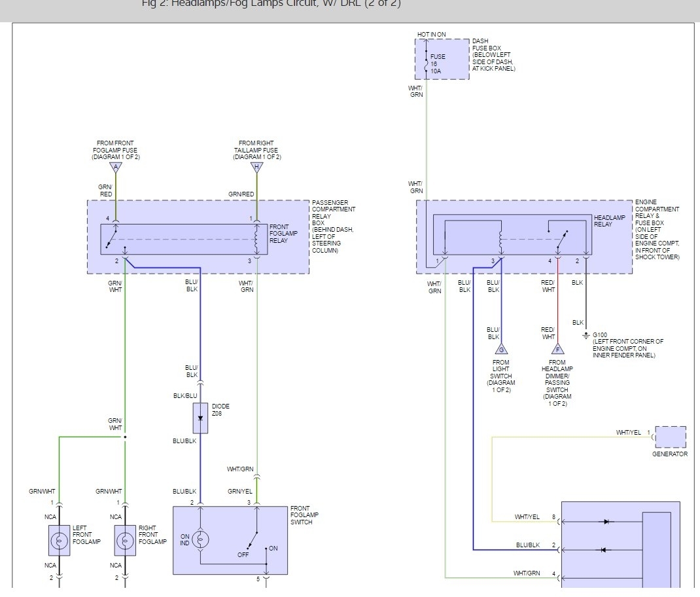Click the 'BLK/BLU' wire color label
Screen dimensions: 700x597
(x=185, y=396)
